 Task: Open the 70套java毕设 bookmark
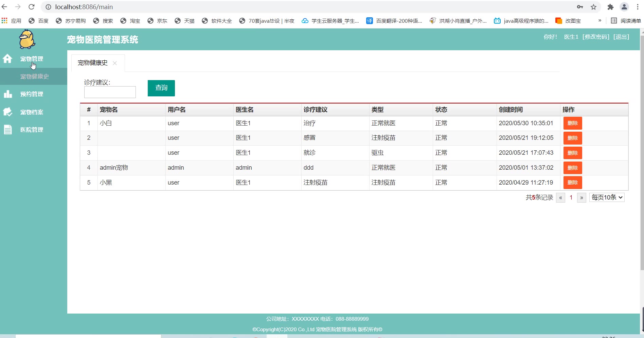pos(267,21)
